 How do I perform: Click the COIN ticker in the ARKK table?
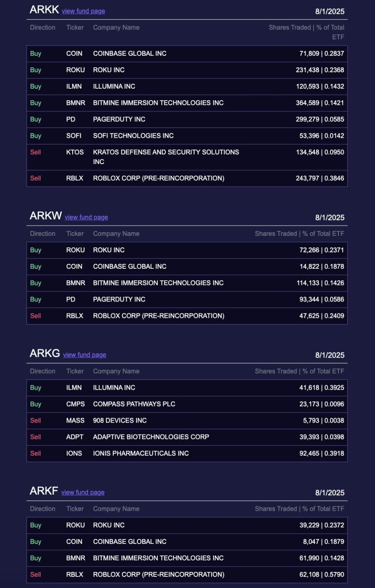coord(74,53)
